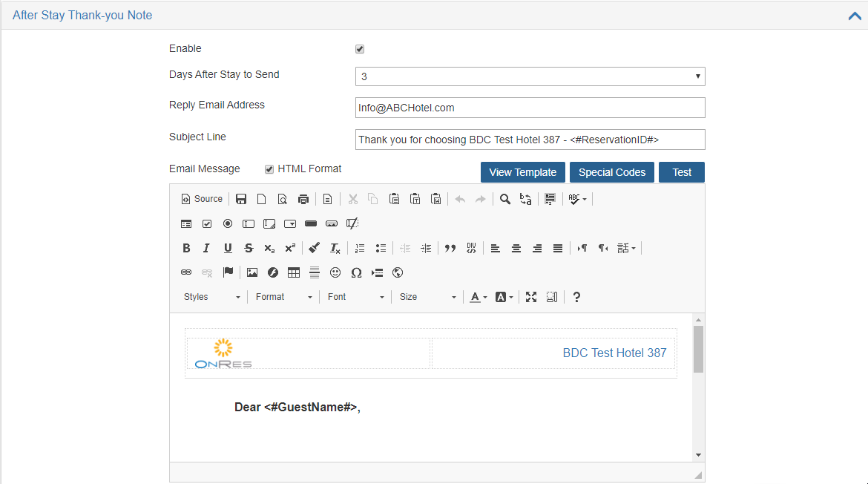
Task: Collapse the After Stay Thank-you Note section
Action: coord(855,16)
